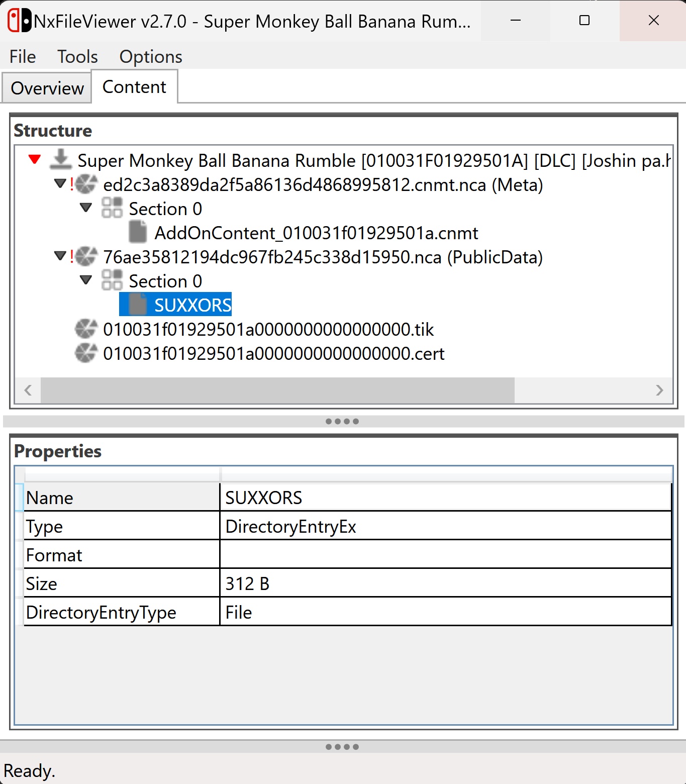Click the Type value DirectoryEntryEx
686x784 pixels.
pyautogui.click(x=446, y=526)
